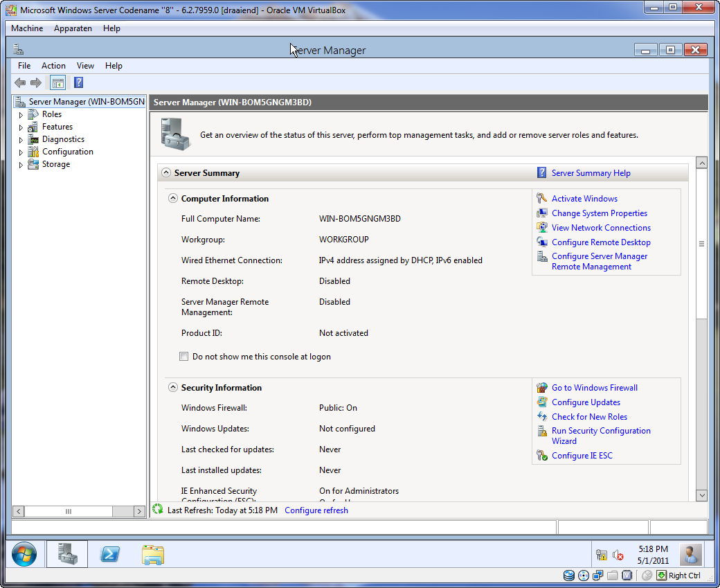Open the VirtualBox Apparaten menu
The width and height of the screenshot is (720, 588).
pos(73,28)
